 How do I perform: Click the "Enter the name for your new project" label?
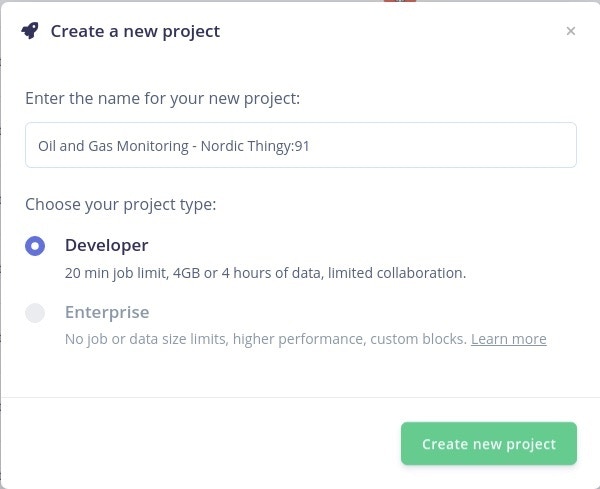tap(162, 98)
